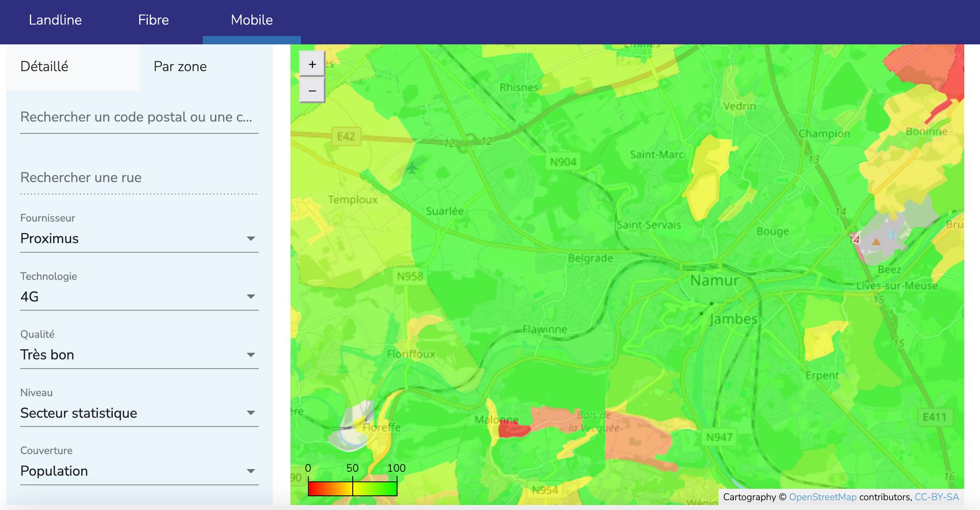Click the coverage color gradient legend
The width and height of the screenshot is (980, 510).
[x=353, y=489]
